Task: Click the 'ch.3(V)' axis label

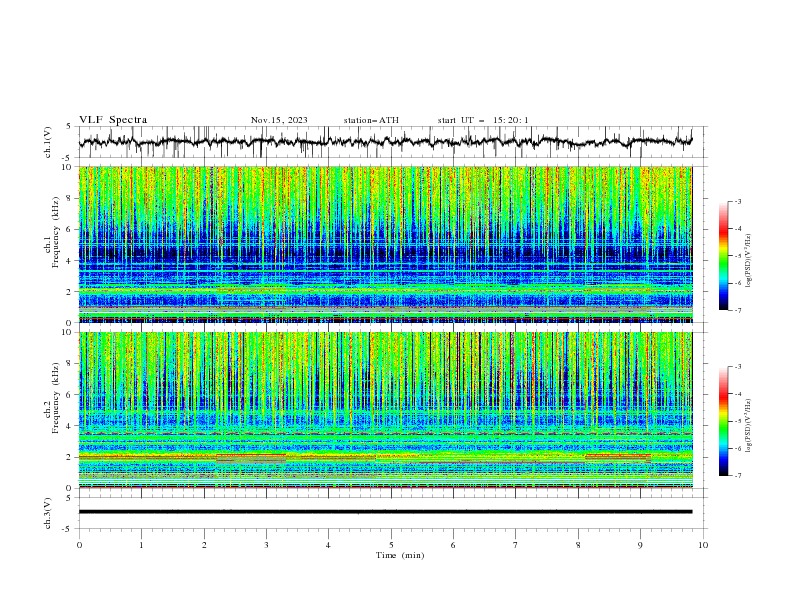Action: coord(48,513)
